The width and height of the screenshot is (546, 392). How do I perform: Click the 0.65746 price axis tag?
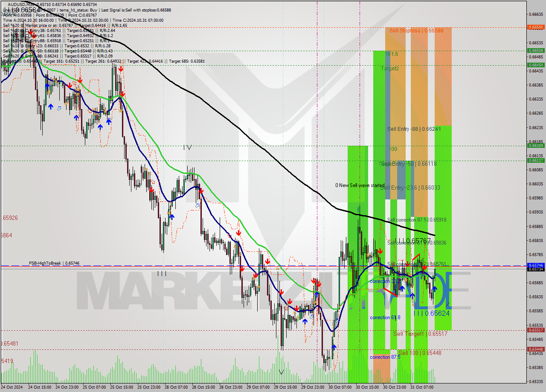click(536, 265)
